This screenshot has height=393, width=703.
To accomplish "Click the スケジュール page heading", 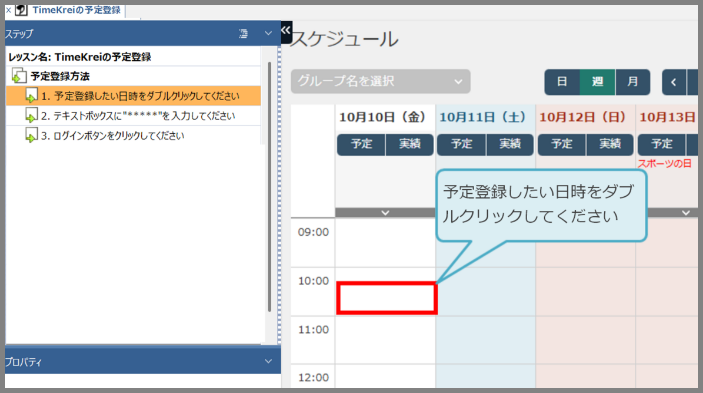I will [344, 39].
